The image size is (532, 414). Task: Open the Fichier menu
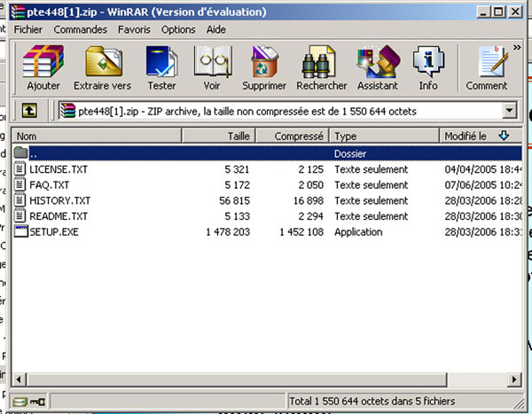point(28,29)
